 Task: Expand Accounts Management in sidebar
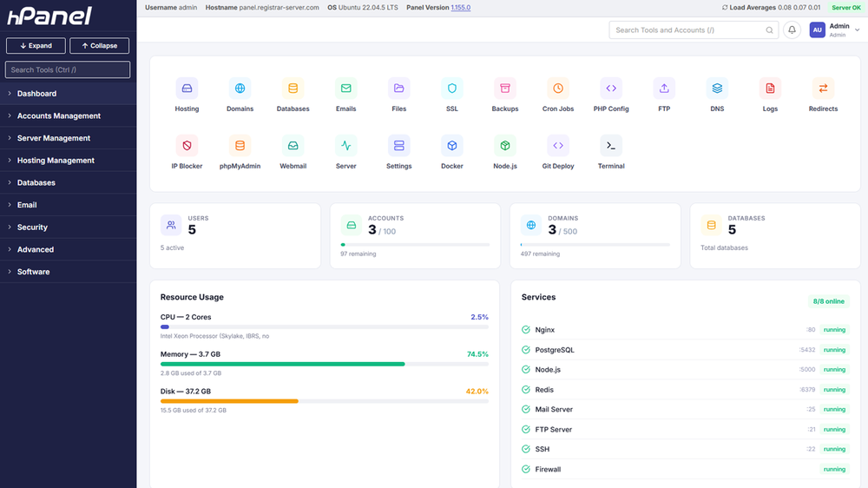68,115
